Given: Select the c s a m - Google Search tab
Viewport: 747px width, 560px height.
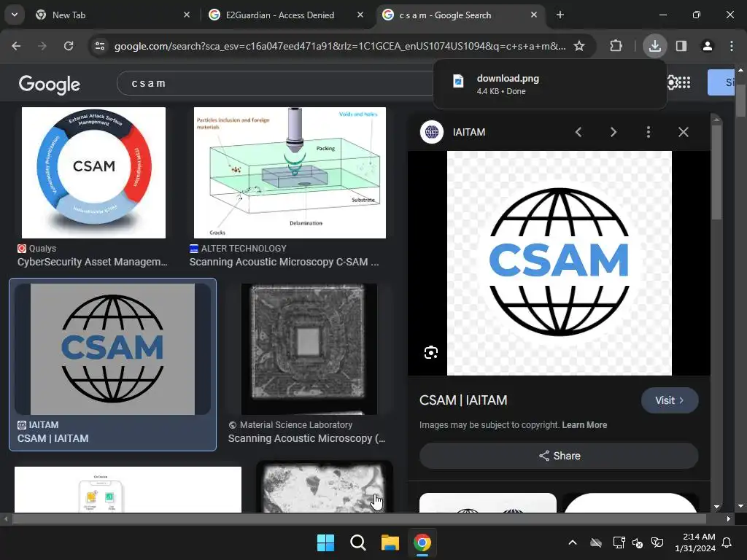Looking at the screenshot, I should click(x=460, y=15).
